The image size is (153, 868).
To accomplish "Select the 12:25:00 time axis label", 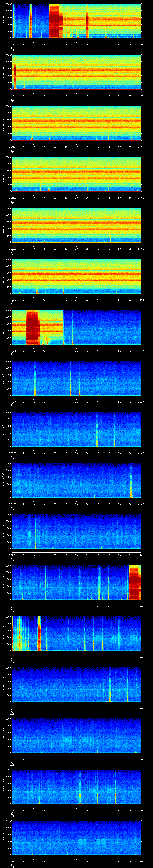I will click(x=12, y=198).
